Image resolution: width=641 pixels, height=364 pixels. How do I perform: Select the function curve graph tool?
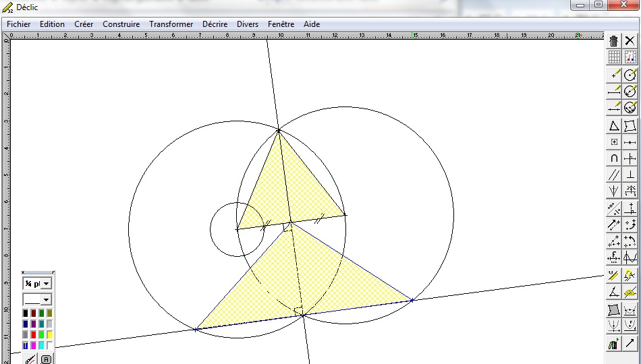tap(630, 257)
